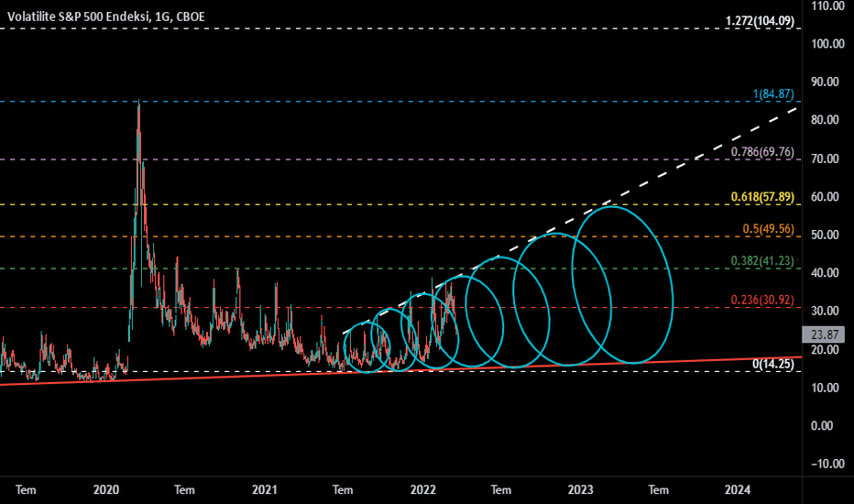Viewport: 854px width, 504px height.
Task: Click the -10.00 price axis value
Action: click(x=827, y=464)
